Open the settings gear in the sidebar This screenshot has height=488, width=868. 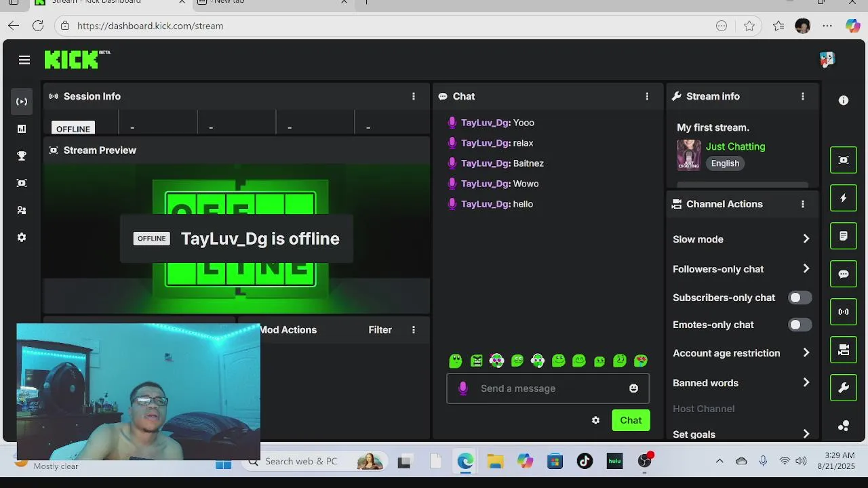click(x=22, y=237)
